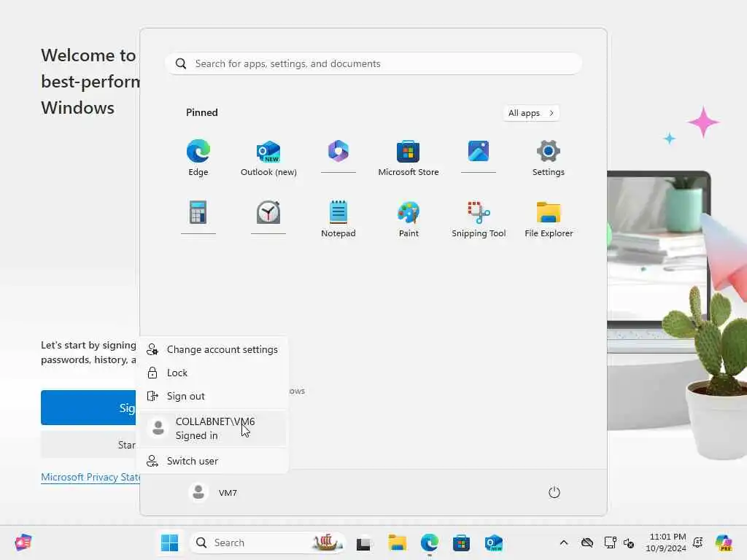Select Change account settings
This screenshot has width=747, height=560.
click(x=212, y=349)
